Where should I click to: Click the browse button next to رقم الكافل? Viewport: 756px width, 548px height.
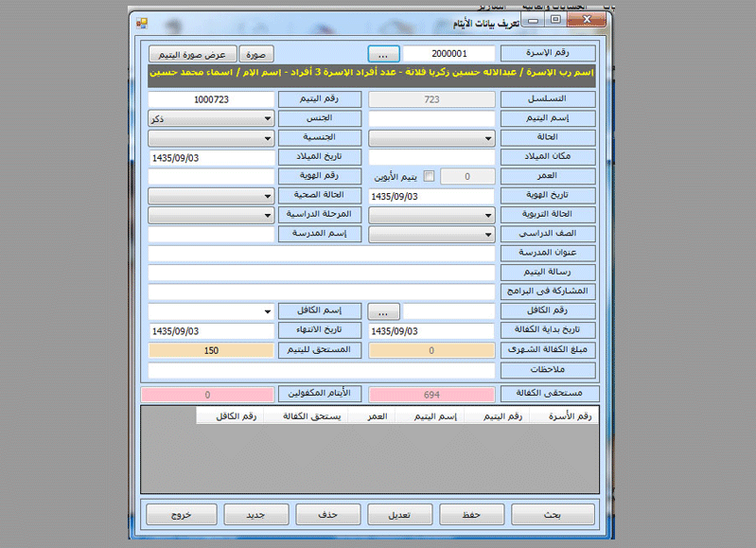pos(384,312)
